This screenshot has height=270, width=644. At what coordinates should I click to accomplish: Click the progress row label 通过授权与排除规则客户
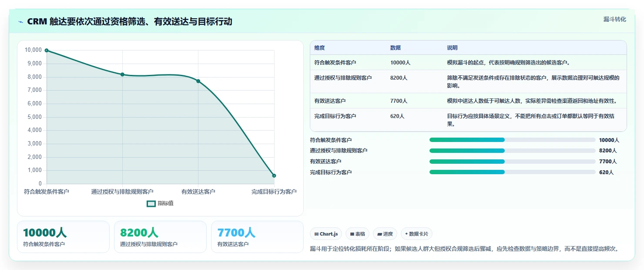tap(339, 151)
